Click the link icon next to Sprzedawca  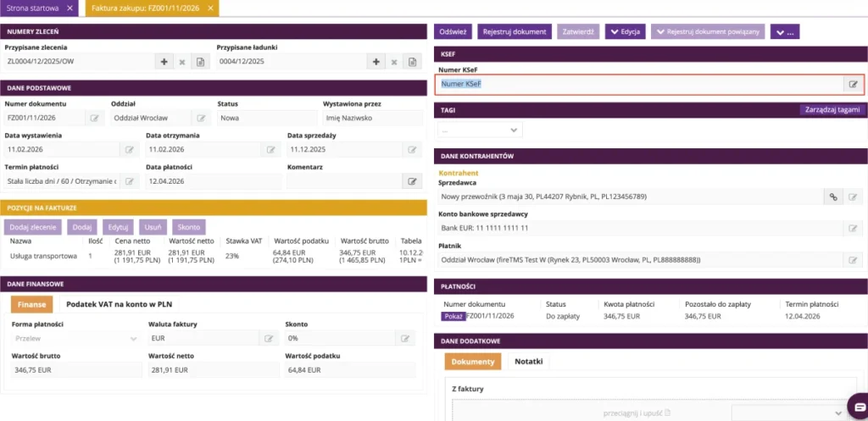[832, 197]
